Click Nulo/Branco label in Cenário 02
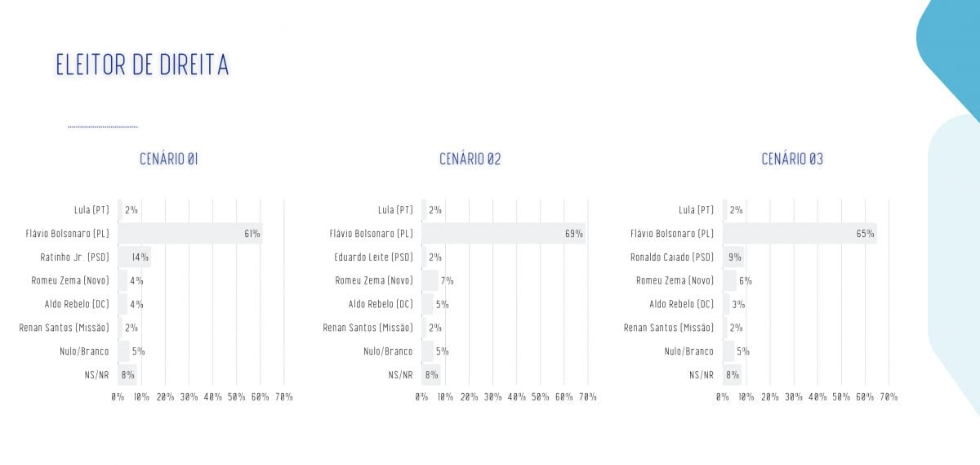The image size is (980, 465). coord(388,351)
